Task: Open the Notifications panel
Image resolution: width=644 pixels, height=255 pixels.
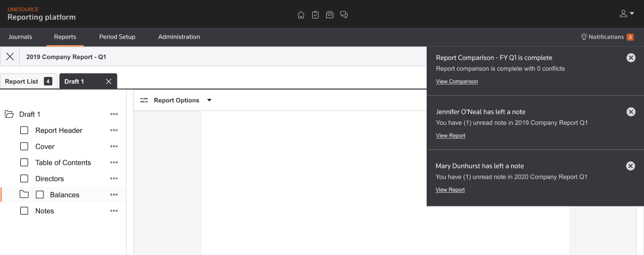Action: coord(606,37)
